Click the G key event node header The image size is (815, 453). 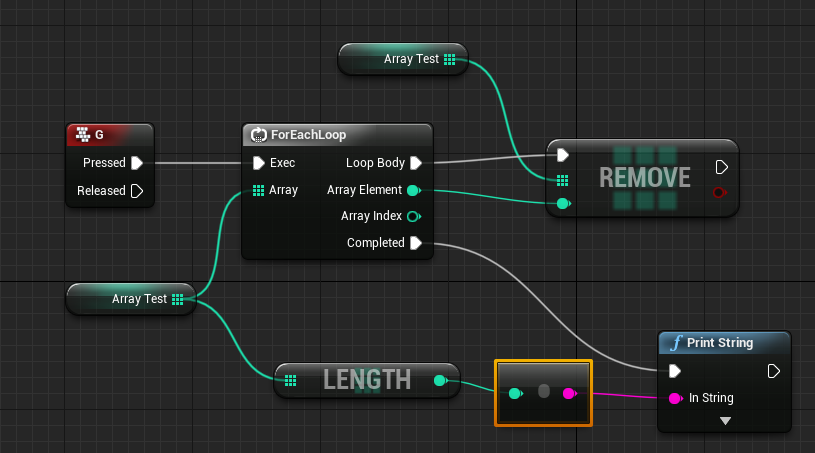tap(110, 135)
